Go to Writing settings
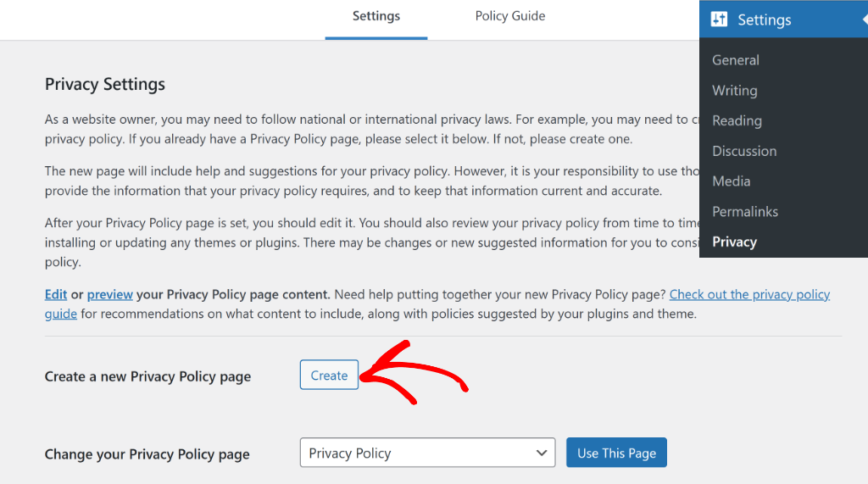The width and height of the screenshot is (868, 484). (735, 90)
